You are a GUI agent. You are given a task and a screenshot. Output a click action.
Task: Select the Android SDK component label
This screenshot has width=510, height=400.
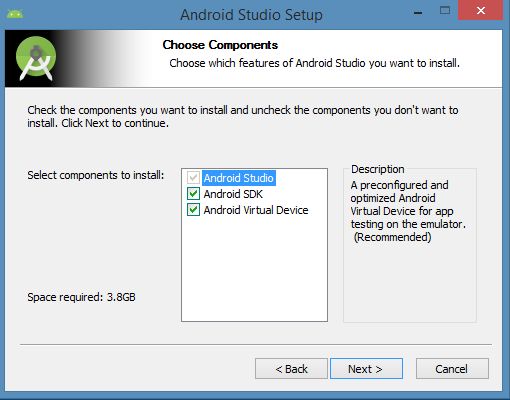coord(233,194)
